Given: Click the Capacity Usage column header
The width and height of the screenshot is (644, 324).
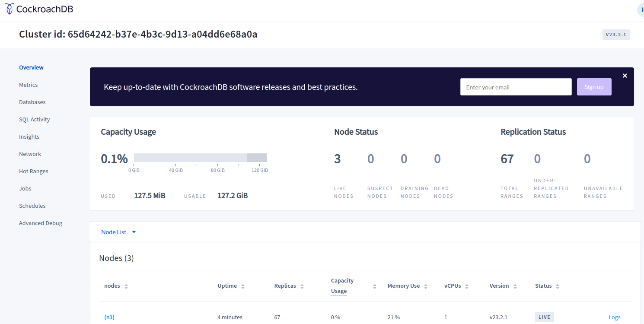Looking at the screenshot, I should click(342, 286).
